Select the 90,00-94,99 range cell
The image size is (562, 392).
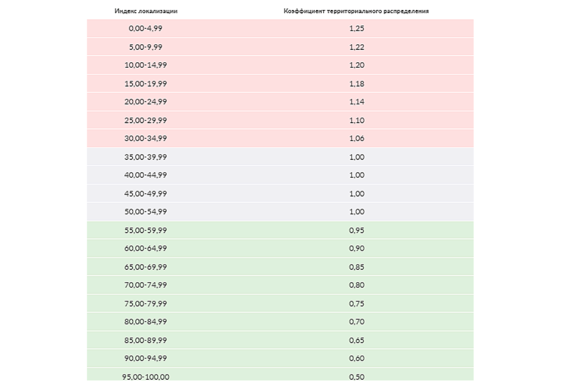click(145, 358)
